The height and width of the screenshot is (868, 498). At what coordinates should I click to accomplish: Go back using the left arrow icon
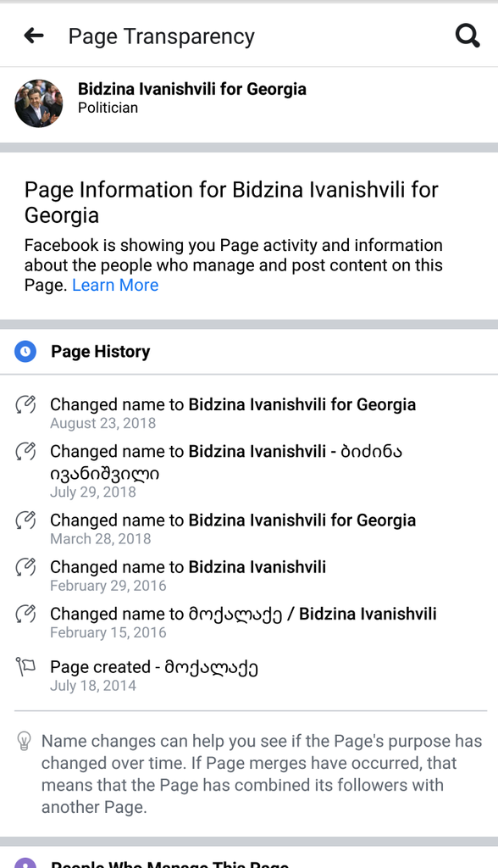[x=34, y=36]
